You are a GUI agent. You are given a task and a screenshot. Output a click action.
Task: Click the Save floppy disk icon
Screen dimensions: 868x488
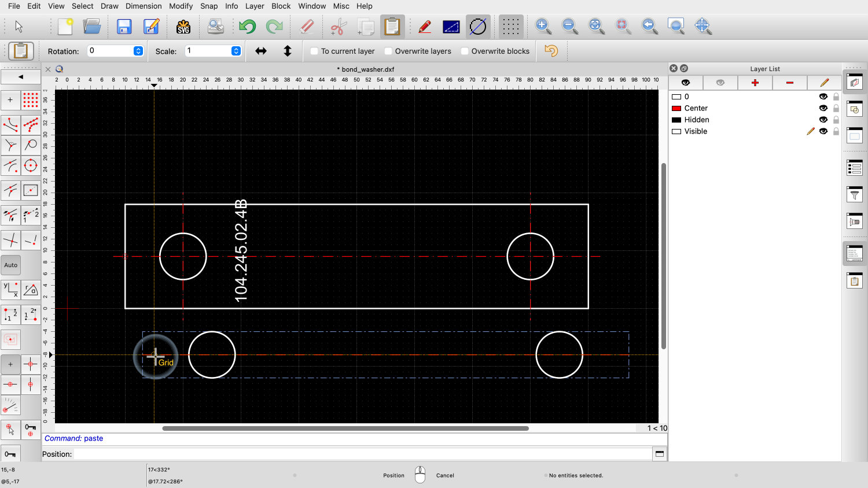(124, 27)
